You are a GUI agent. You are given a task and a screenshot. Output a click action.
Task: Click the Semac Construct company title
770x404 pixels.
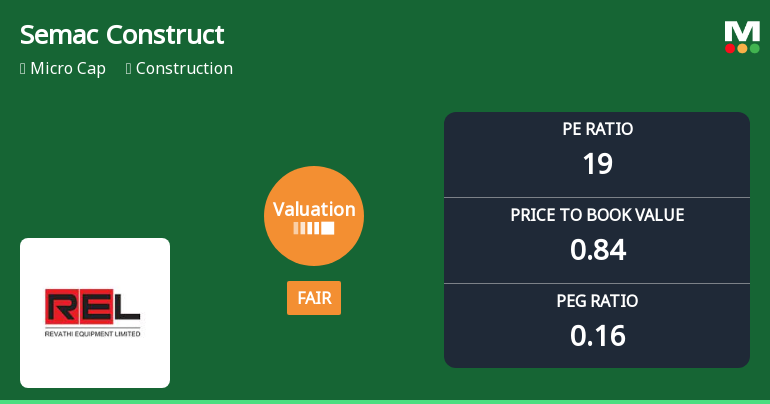coord(122,35)
